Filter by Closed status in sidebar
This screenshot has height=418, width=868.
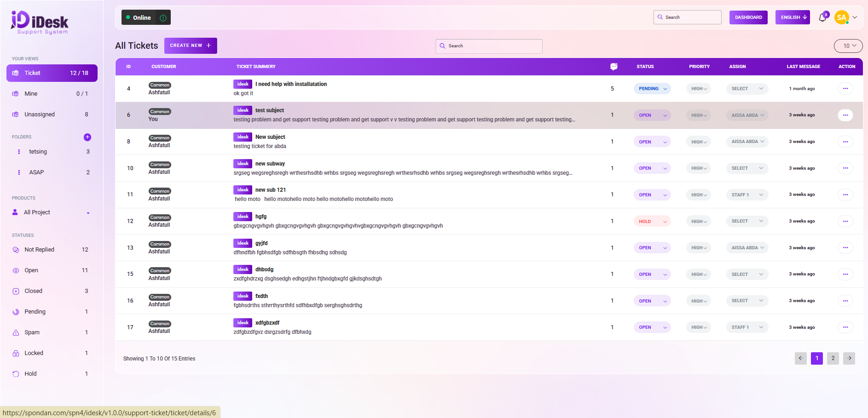tap(34, 291)
